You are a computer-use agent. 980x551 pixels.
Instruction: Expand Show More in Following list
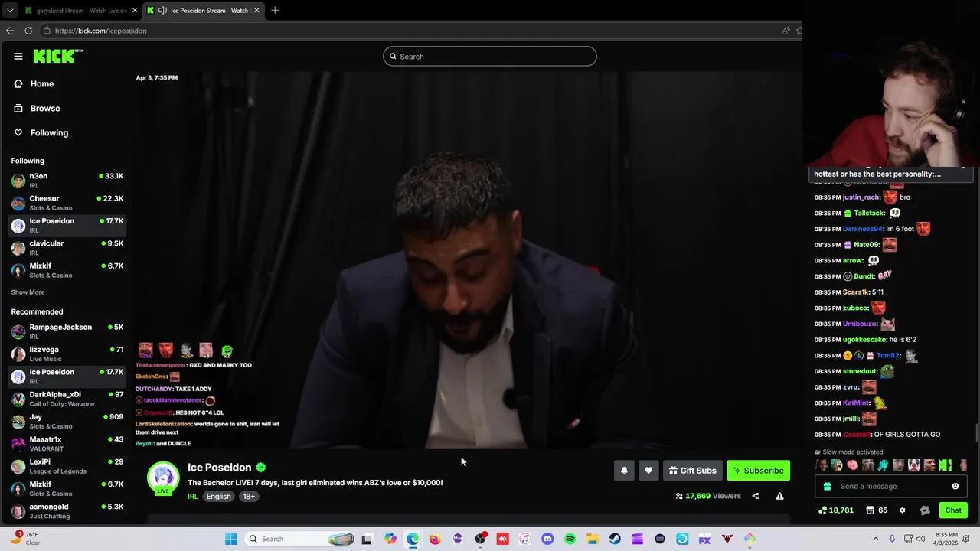point(28,292)
